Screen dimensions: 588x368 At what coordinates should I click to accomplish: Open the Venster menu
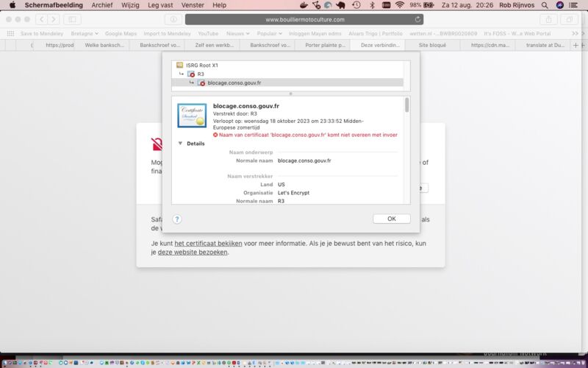pyautogui.click(x=193, y=5)
